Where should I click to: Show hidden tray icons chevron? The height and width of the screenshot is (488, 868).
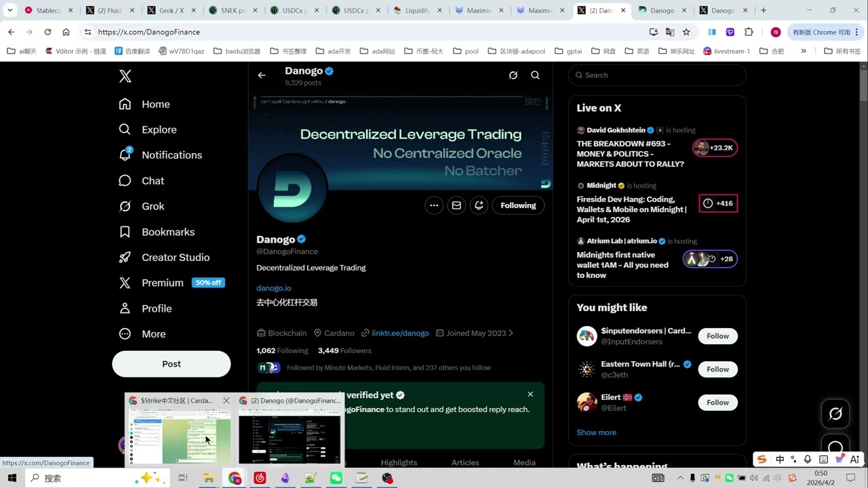(x=680, y=478)
